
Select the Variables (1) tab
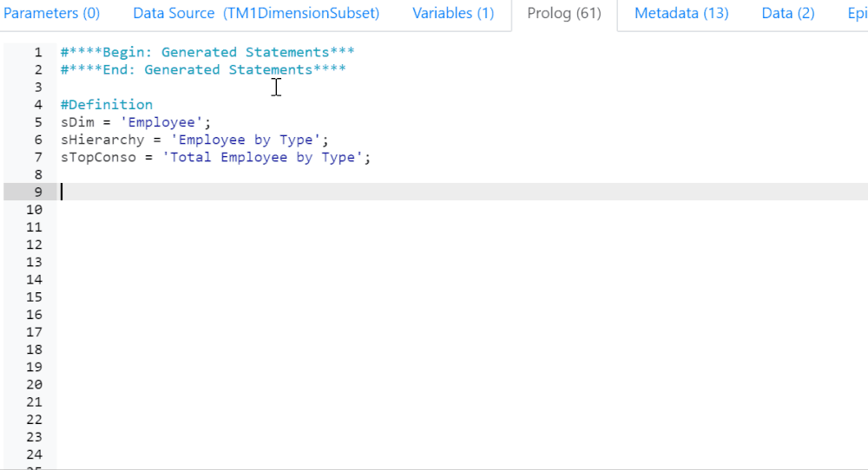(x=452, y=14)
